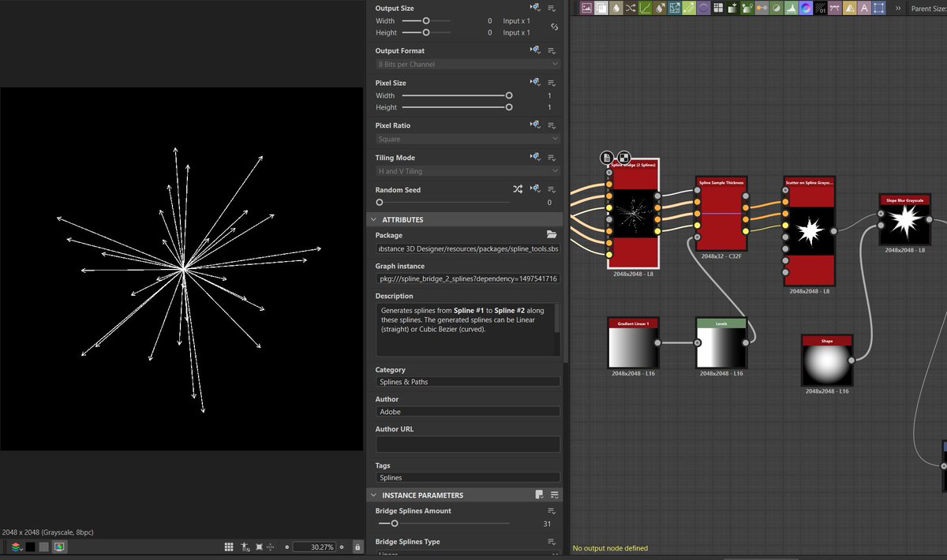Image resolution: width=947 pixels, height=560 pixels.
Task: Open Package folder icon to browse the file
Action: pyautogui.click(x=552, y=235)
